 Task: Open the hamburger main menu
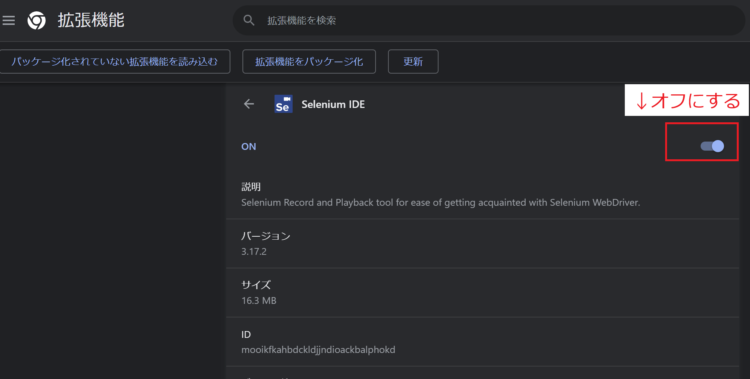[x=9, y=20]
